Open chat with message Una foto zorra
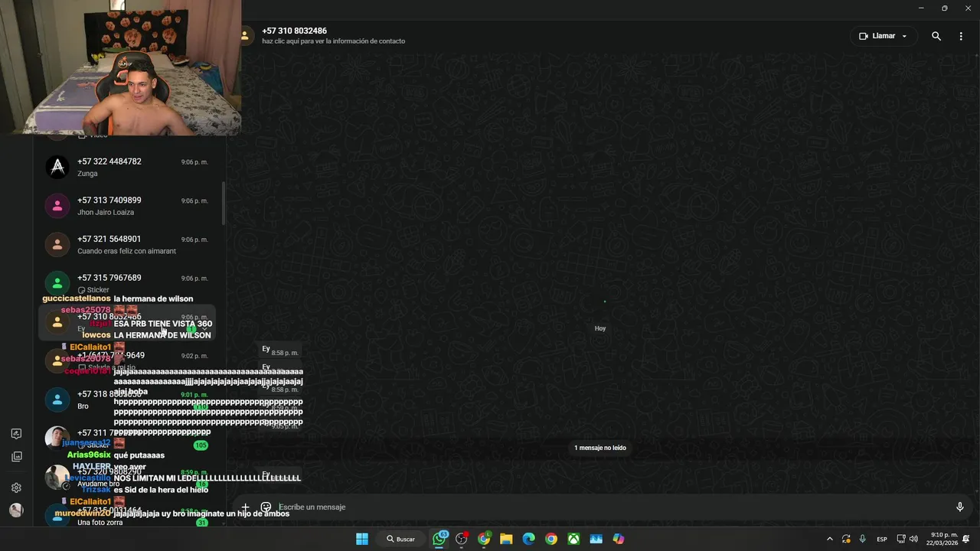This screenshot has width=980, height=551. pos(128,516)
